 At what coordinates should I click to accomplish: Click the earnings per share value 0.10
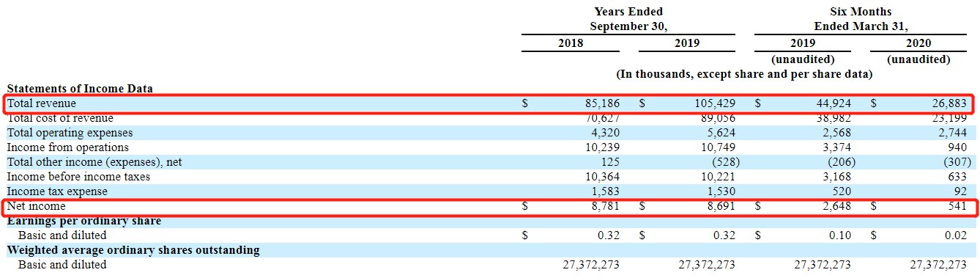(x=841, y=235)
